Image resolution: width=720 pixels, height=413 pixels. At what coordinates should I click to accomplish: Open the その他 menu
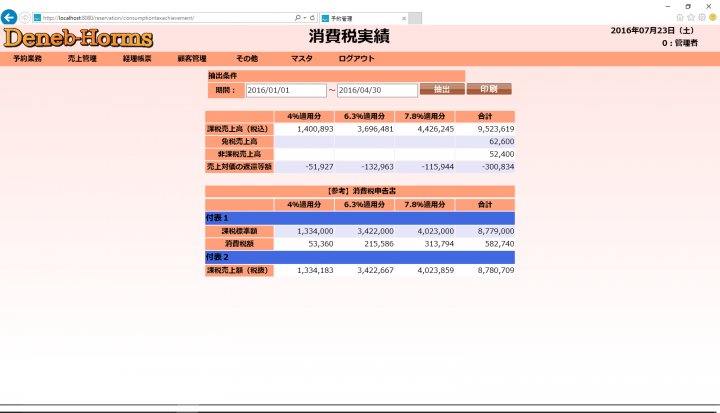[x=247, y=59]
